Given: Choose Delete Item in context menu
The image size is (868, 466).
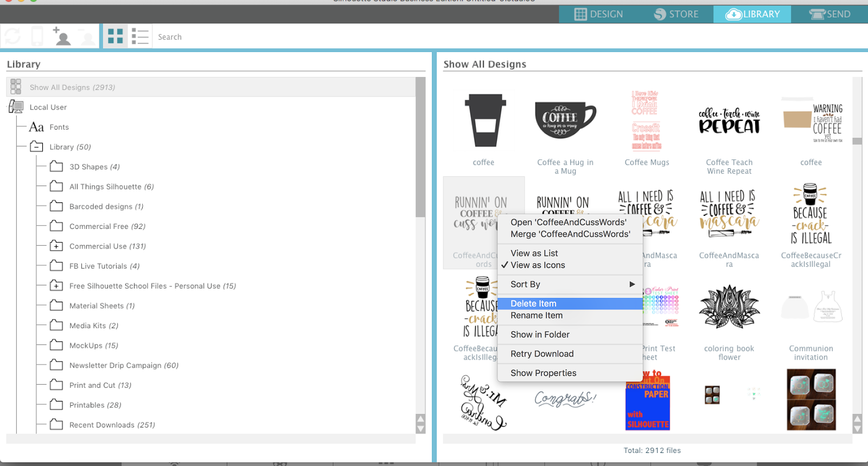Looking at the screenshot, I should 570,304.
